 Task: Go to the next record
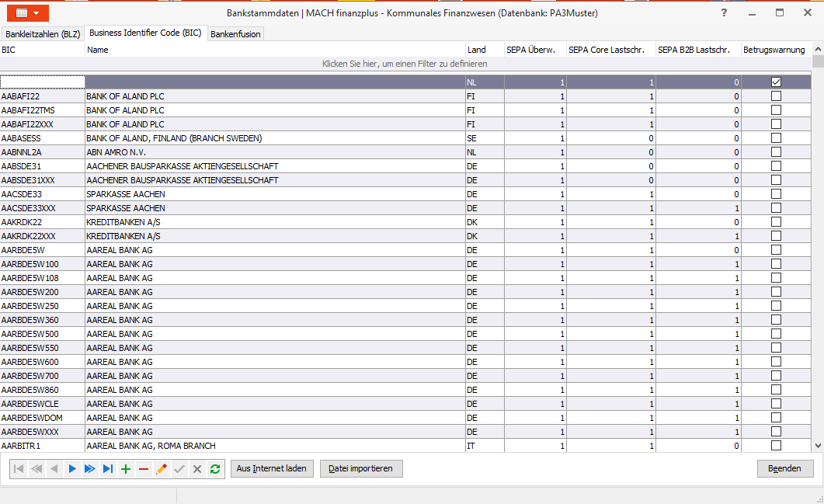point(72,469)
